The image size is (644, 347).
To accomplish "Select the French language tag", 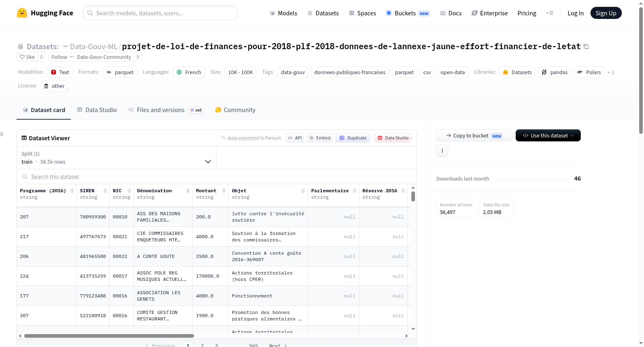I will click(189, 72).
